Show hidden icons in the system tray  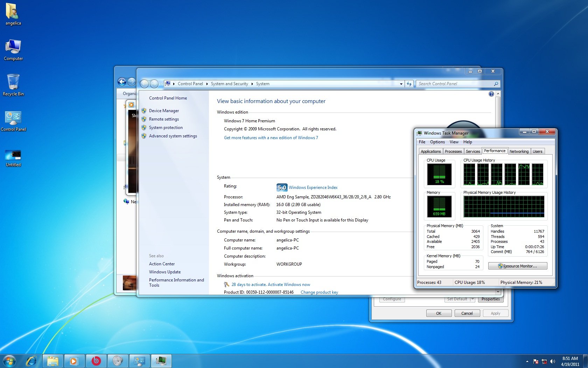point(527,361)
